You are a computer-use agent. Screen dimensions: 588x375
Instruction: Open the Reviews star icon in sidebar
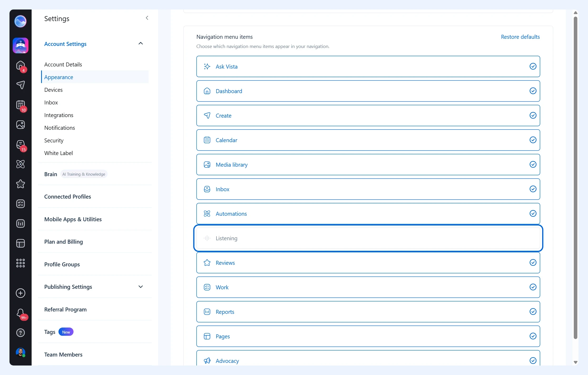coord(21,184)
